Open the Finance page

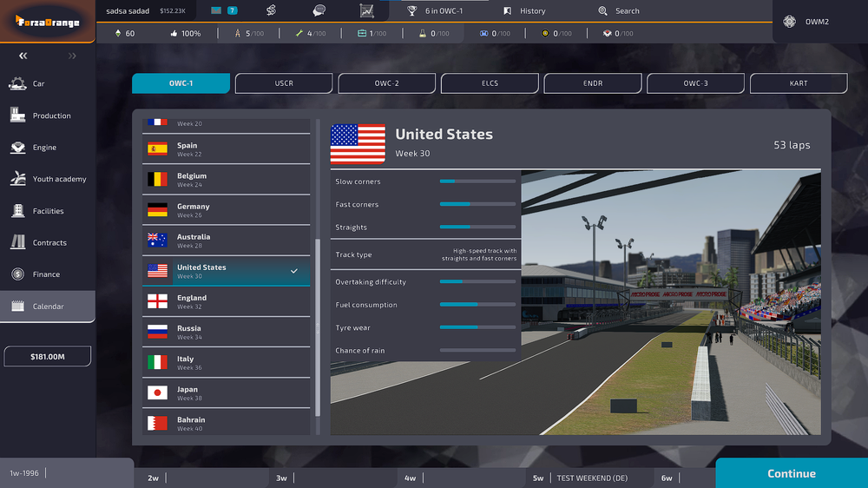(x=48, y=274)
